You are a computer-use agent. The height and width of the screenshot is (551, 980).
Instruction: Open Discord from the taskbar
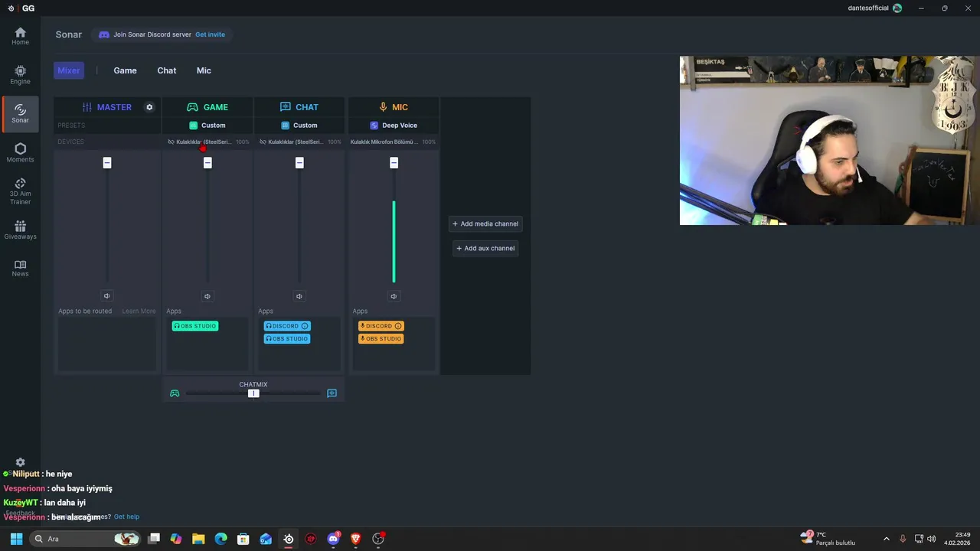333,539
